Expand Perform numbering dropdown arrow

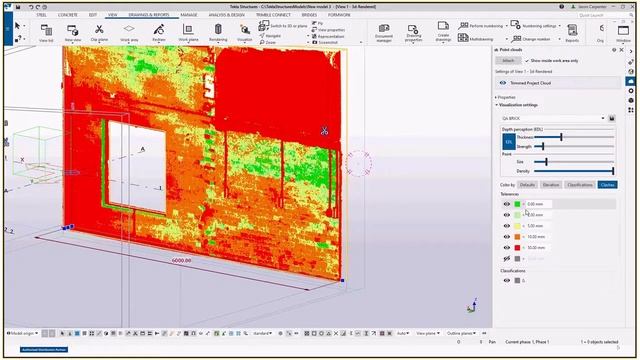[x=507, y=26]
